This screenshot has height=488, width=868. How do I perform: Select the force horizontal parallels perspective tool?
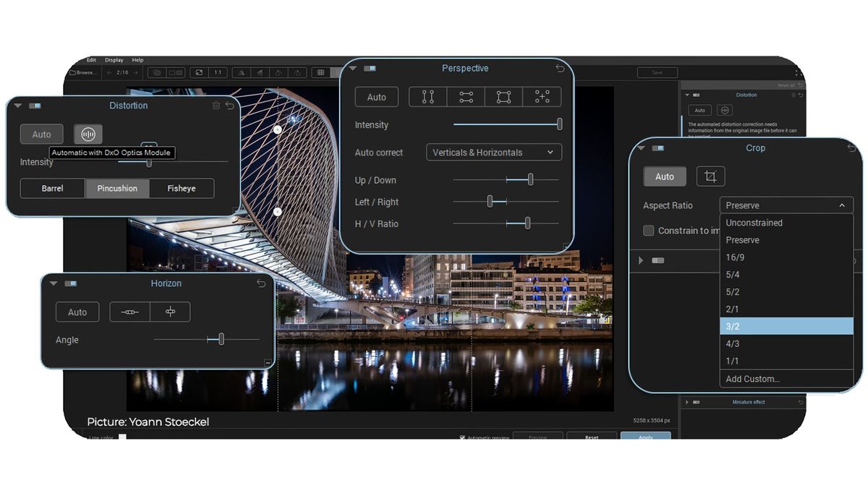click(467, 97)
